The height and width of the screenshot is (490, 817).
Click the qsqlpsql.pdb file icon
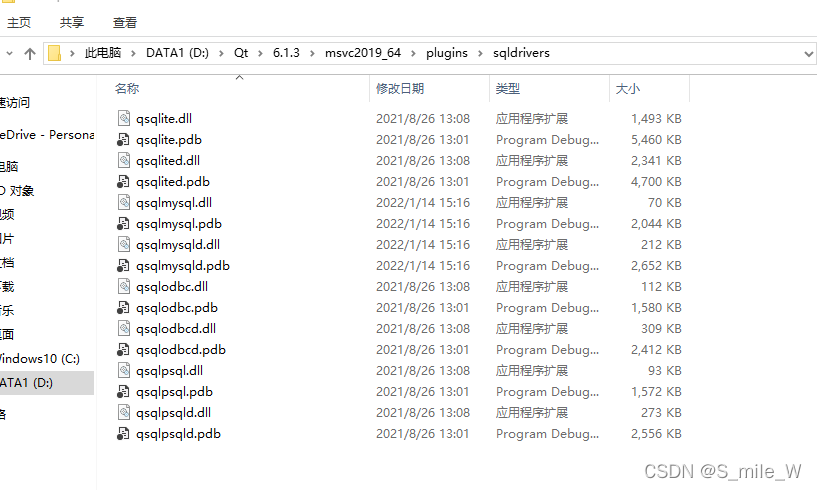coord(123,391)
